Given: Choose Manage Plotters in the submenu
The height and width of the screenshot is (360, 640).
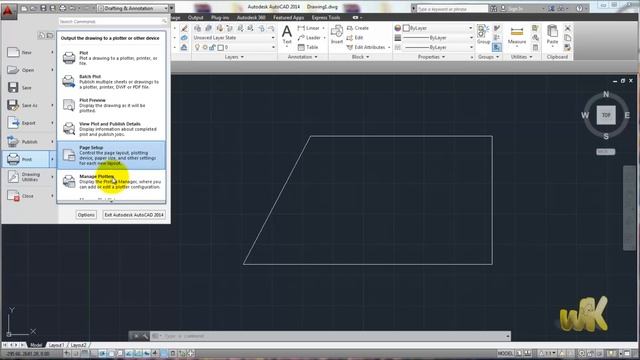Looking at the screenshot, I should pos(111,182).
